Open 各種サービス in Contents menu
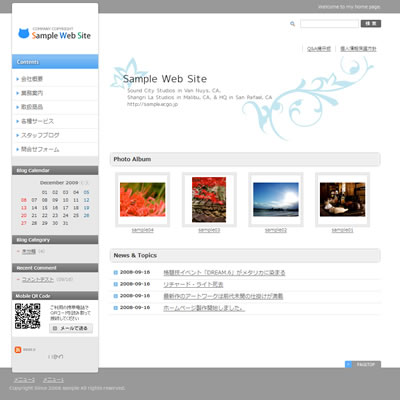The height and width of the screenshot is (400, 400). tap(37, 121)
